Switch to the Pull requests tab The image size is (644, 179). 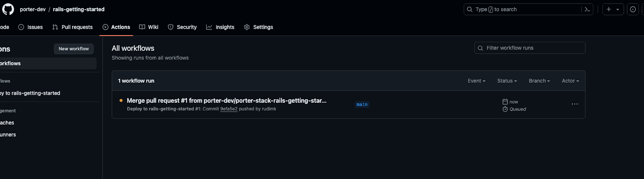pos(72,27)
